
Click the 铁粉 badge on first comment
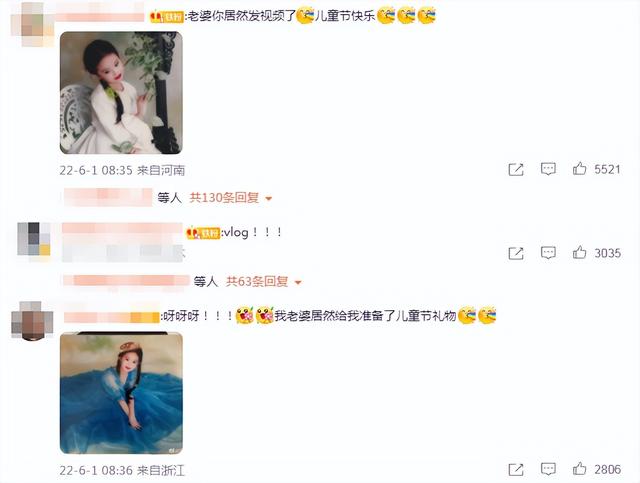(167, 17)
